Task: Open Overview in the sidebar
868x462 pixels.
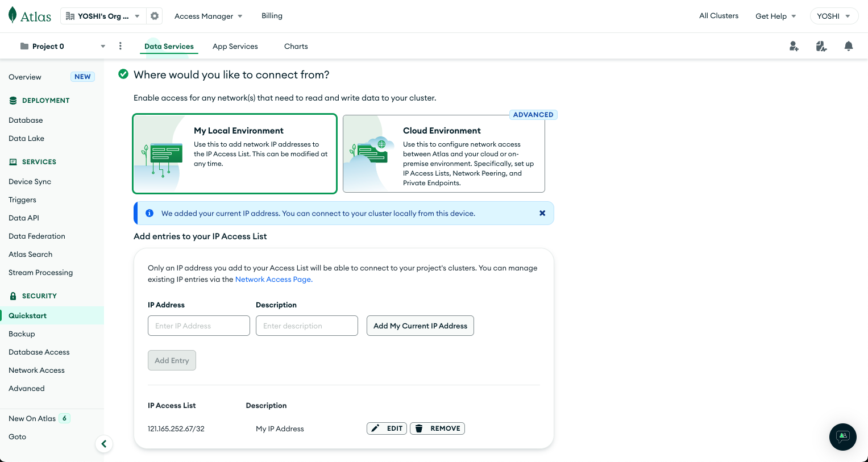Action: 25,77
